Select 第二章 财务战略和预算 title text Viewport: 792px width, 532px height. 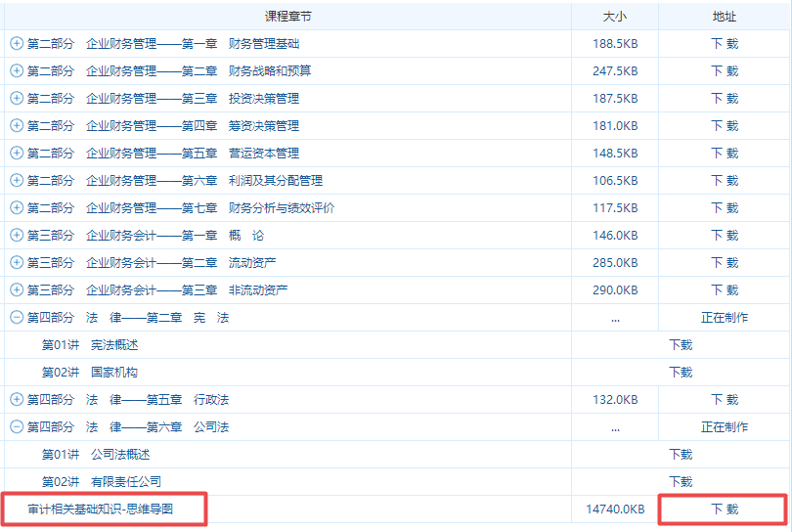click(x=169, y=71)
